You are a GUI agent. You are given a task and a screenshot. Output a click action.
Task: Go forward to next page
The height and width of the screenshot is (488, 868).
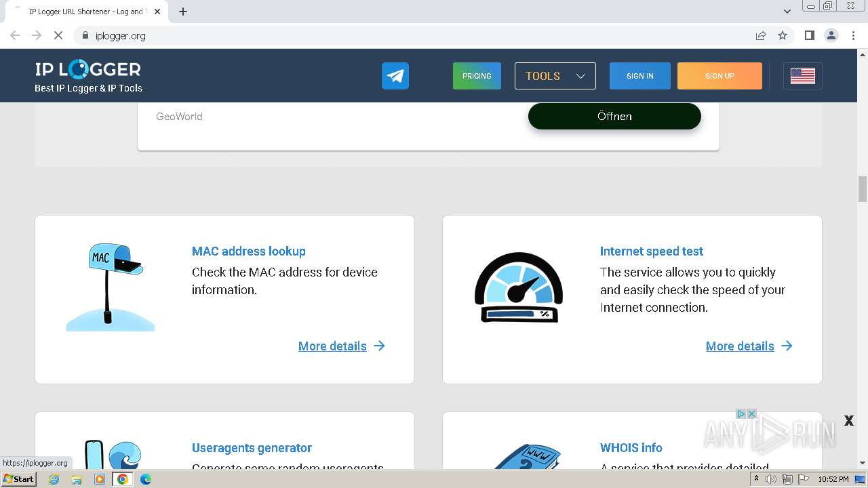37,35
